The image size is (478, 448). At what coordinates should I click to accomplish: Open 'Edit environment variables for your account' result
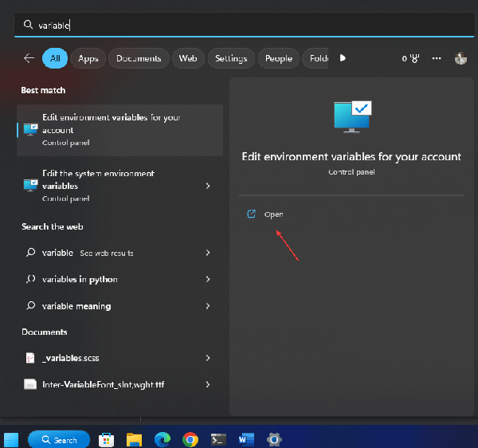(x=119, y=130)
